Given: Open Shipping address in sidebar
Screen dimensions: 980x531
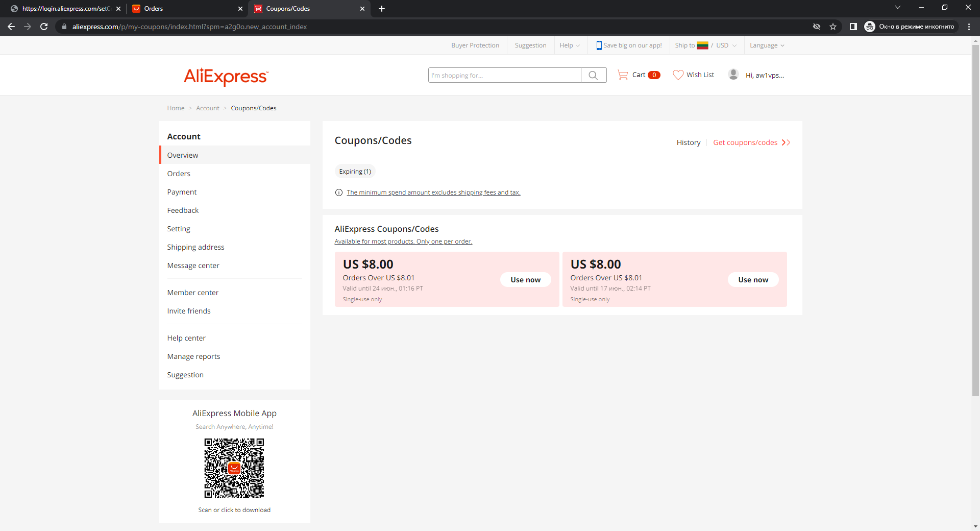Looking at the screenshot, I should click(235, 247).
